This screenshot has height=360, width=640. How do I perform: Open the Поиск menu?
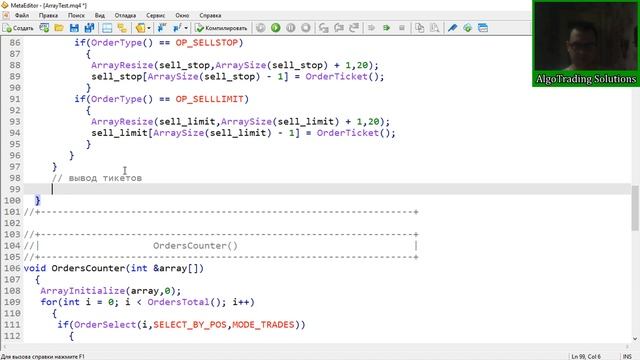pyautogui.click(x=76, y=15)
